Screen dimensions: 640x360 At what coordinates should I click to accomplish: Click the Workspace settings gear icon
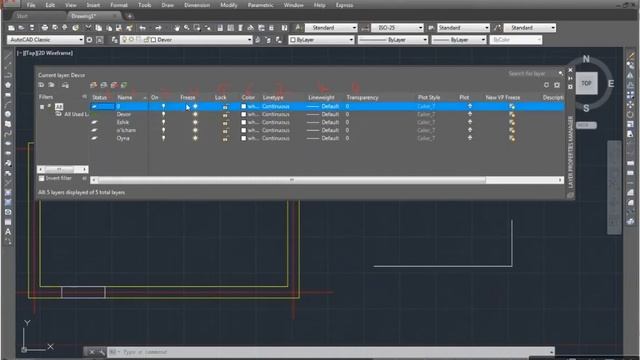click(89, 40)
